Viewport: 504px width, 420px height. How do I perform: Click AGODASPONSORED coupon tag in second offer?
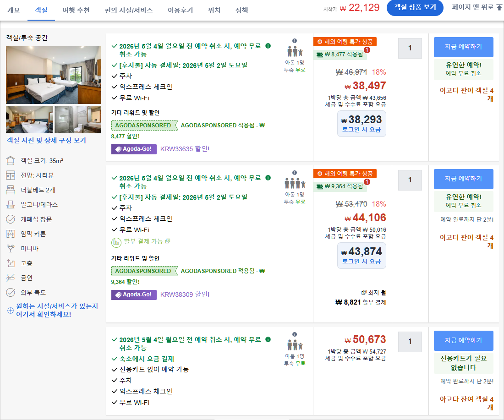[144, 271]
